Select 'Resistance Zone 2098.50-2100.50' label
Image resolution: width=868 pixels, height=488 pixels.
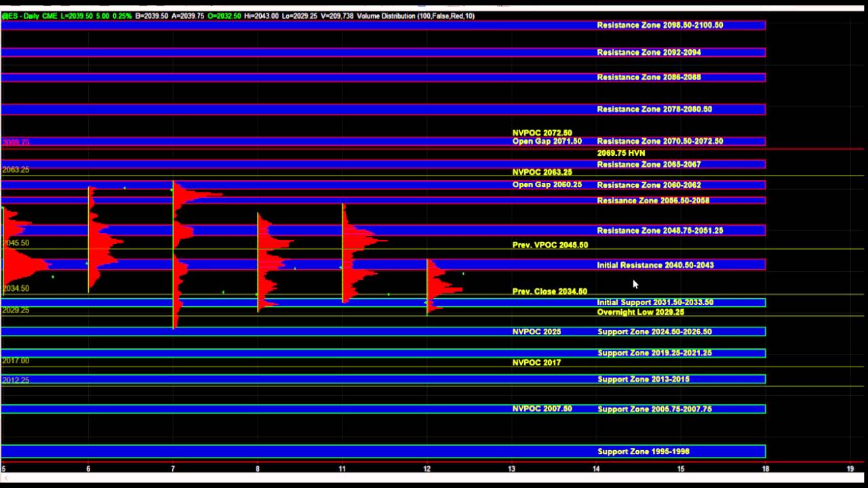[x=660, y=25]
